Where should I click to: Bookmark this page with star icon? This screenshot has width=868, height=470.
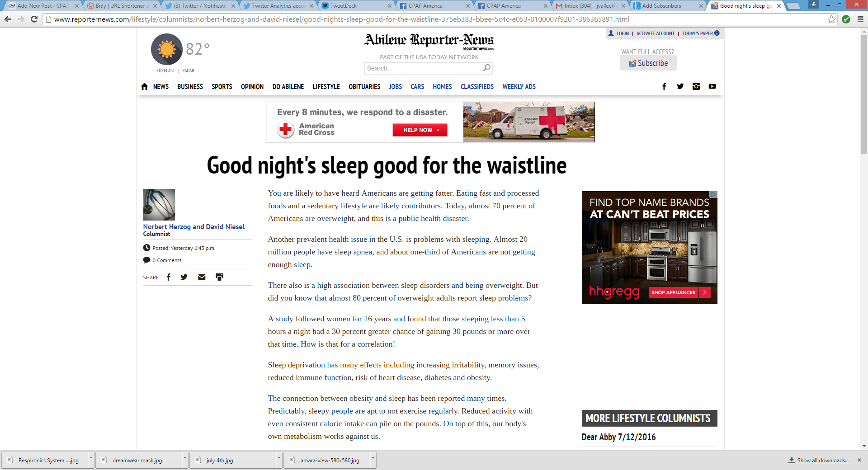831,19
